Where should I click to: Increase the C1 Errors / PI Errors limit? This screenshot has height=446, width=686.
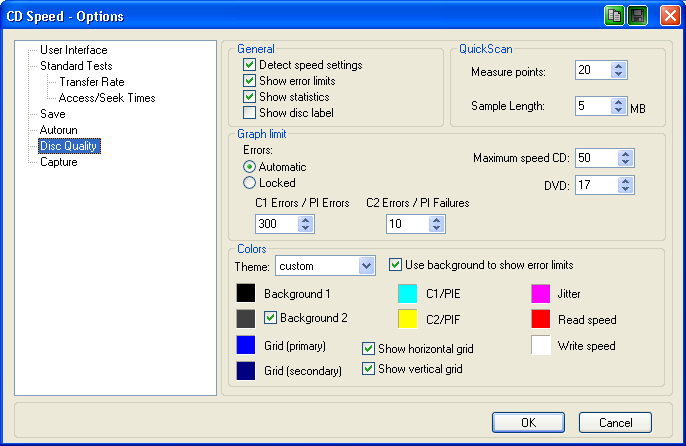click(x=299, y=219)
